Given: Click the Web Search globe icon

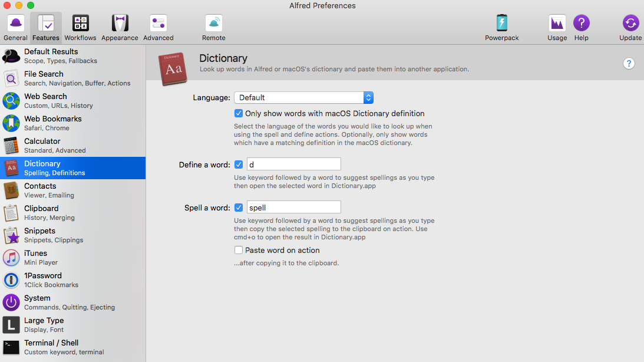Looking at the screenshot, I should pos(11,101).
